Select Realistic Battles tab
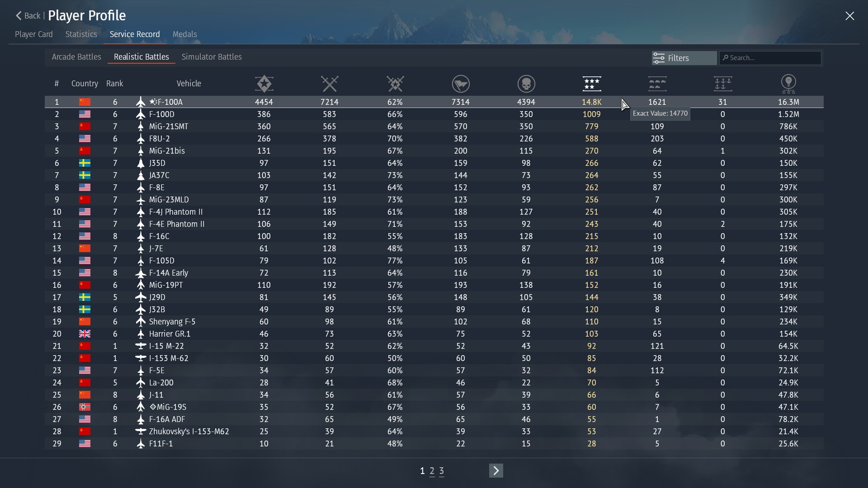 (142, 57)
